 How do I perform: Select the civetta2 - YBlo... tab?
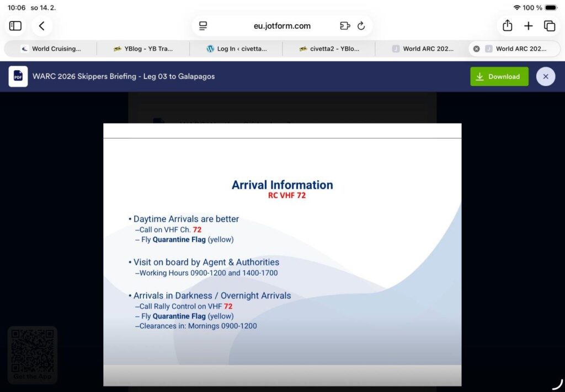click(329, 49)
